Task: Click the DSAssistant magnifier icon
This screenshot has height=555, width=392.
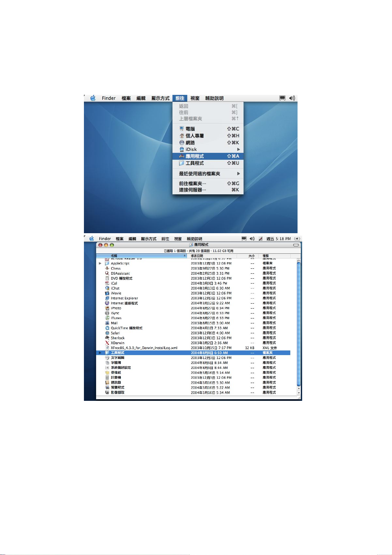Action: tap(107, 273)
